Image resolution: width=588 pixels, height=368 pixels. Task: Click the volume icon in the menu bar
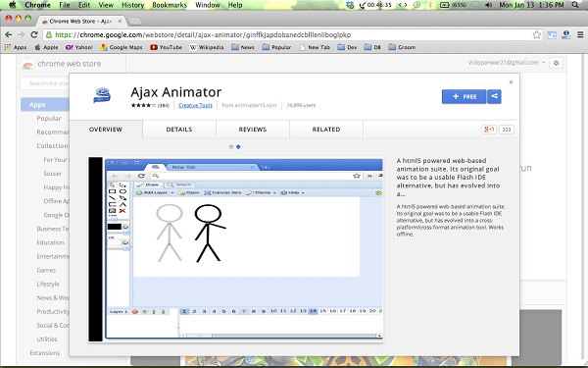pos(489,5)
